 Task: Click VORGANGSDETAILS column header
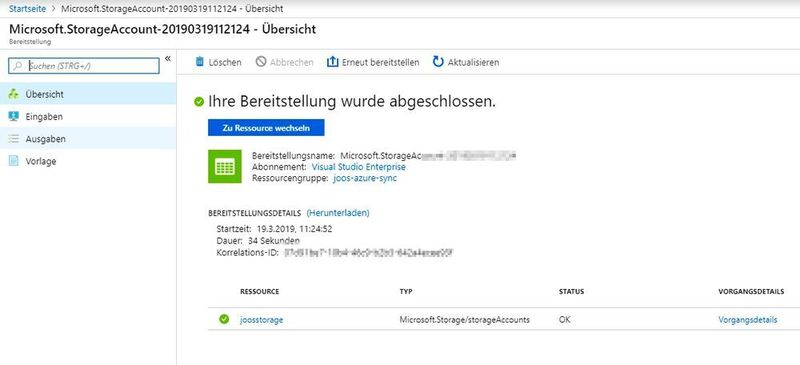pyautogui.click(x=751, y=291)
